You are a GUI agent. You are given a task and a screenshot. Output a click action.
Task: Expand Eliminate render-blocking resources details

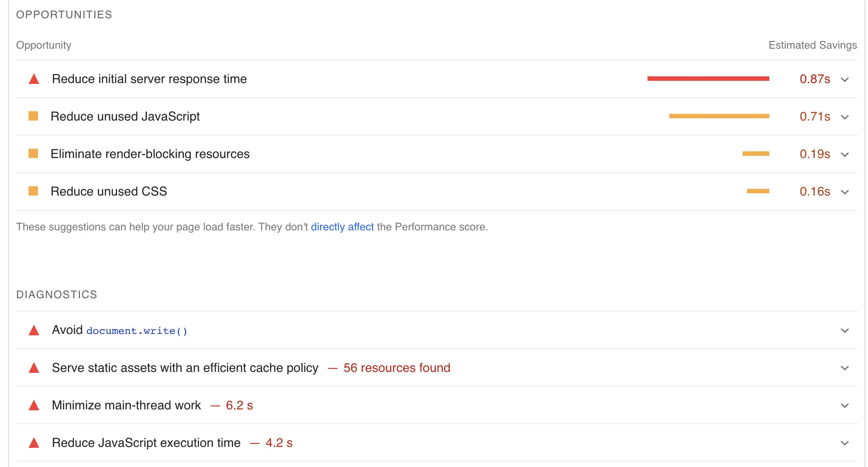[x=845, y=154]
